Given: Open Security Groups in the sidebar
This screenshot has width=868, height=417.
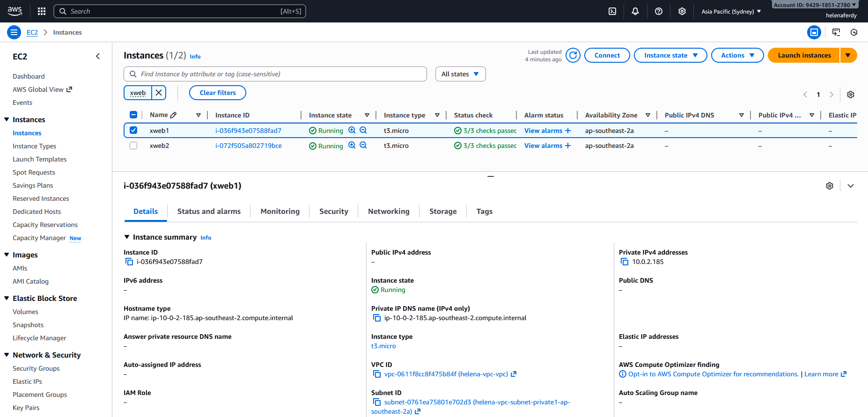Looking at the screenshot, I should point(36,368).
